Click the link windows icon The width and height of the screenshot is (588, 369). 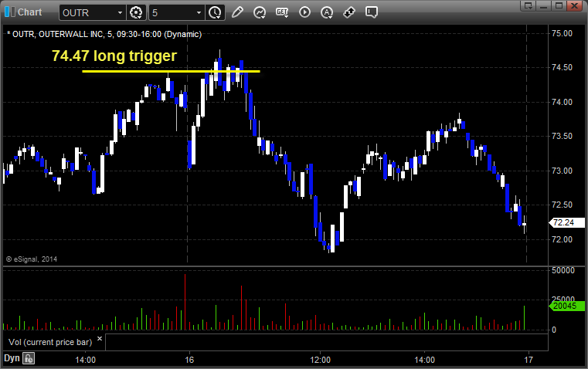click(349, 12)
